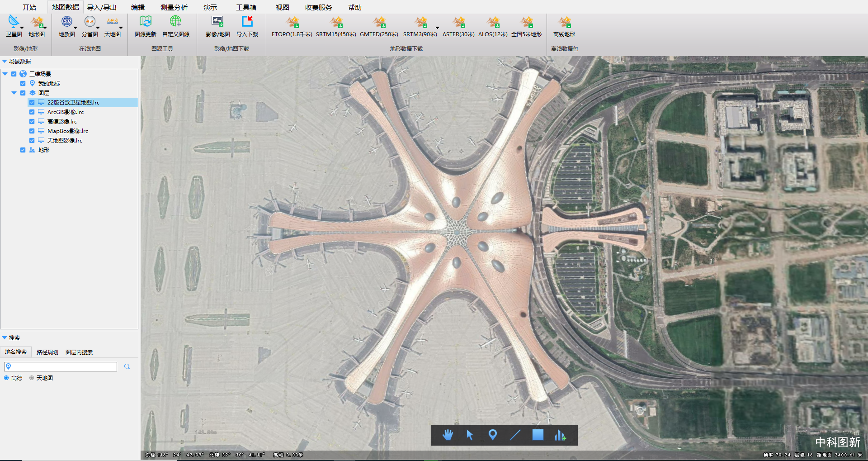Viewport: 868px width, 461px height.
Task: Toggle the 地形 terrain layer checkbox
Action: pos(23,150)
